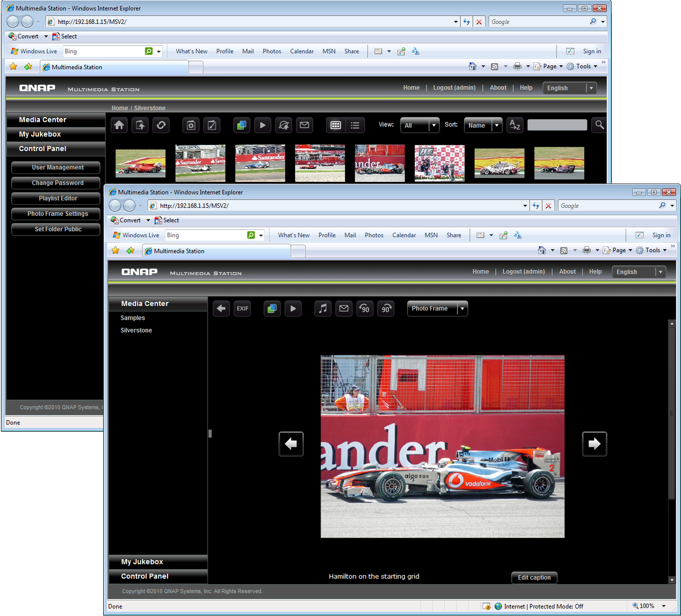Select Control Panel in front window sidebar
Image resolution: width=681 pixels, height=616 pixels.
click(x=158, y=576)
